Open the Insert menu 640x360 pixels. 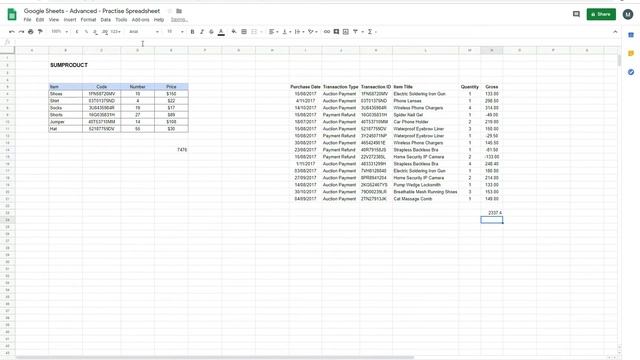70,20
